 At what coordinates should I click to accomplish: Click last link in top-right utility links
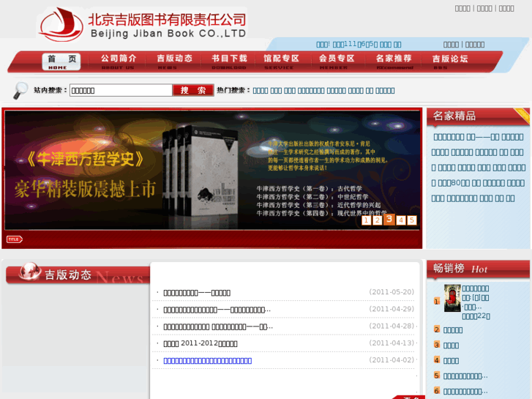506,9
